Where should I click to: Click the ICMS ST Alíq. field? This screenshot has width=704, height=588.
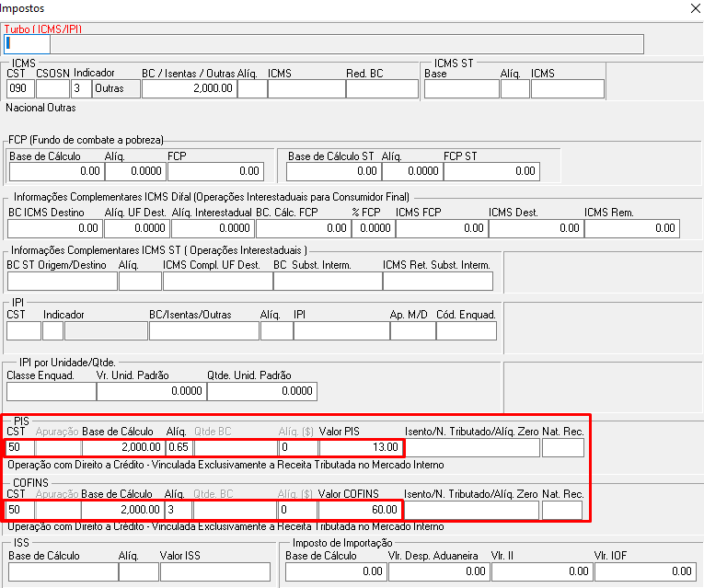pos(515,88)
